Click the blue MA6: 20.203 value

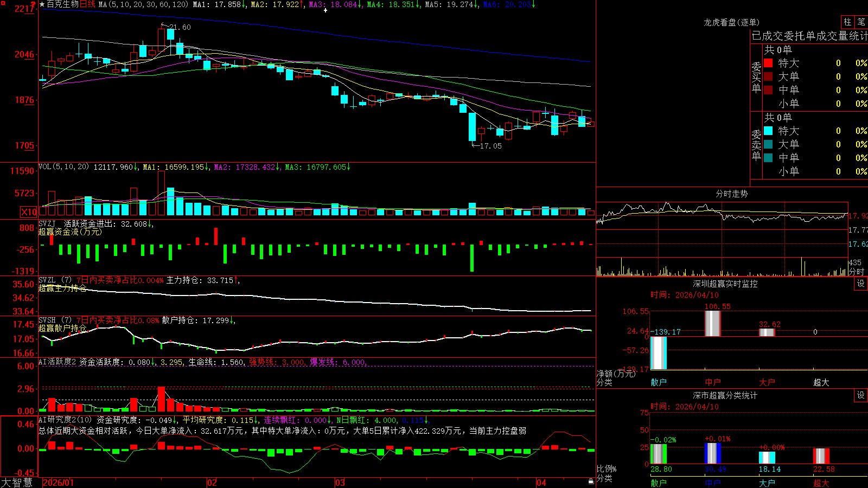509,4
